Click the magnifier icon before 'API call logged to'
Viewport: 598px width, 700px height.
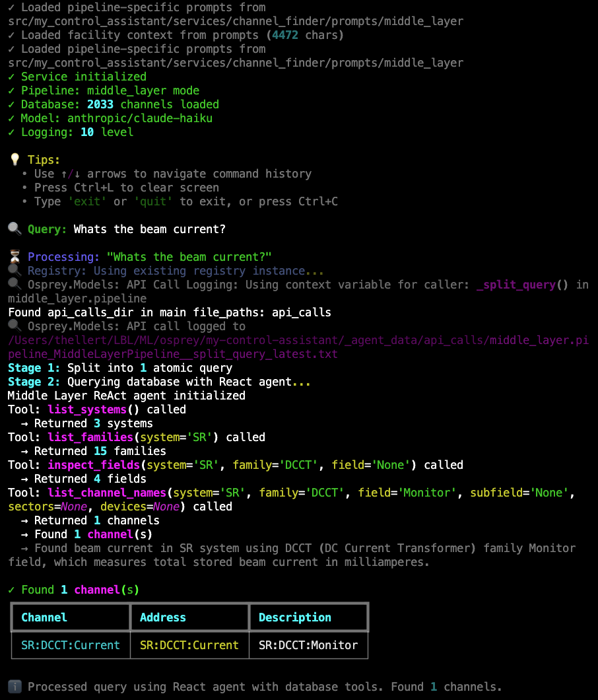pos(15,326)
